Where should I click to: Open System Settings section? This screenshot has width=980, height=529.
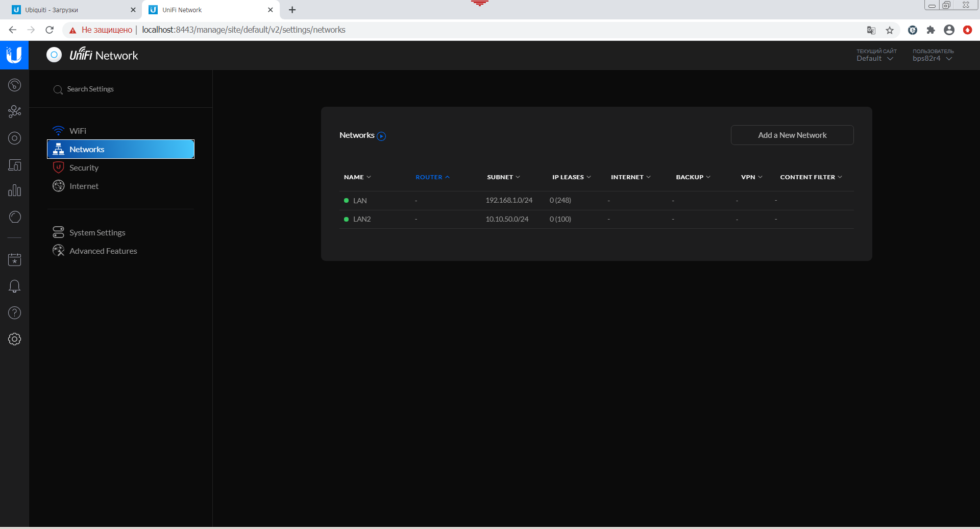pyautogui.click(x=120, y=232)
